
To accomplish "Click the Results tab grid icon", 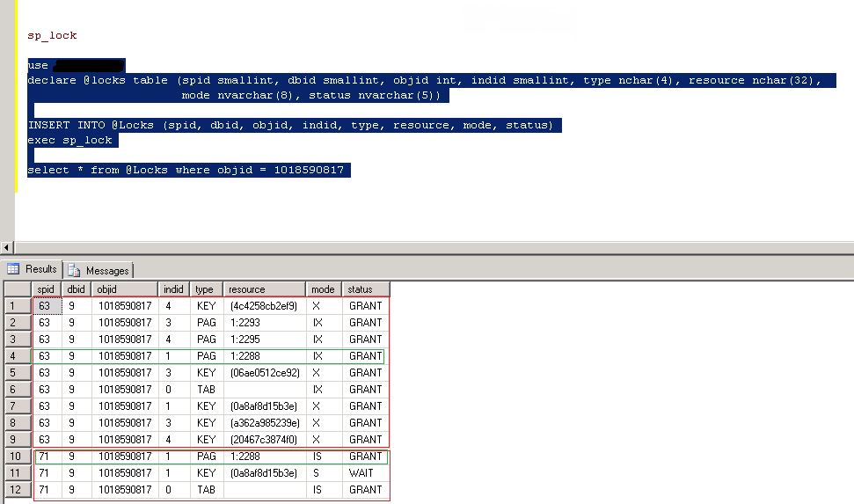I will (13, 269).
